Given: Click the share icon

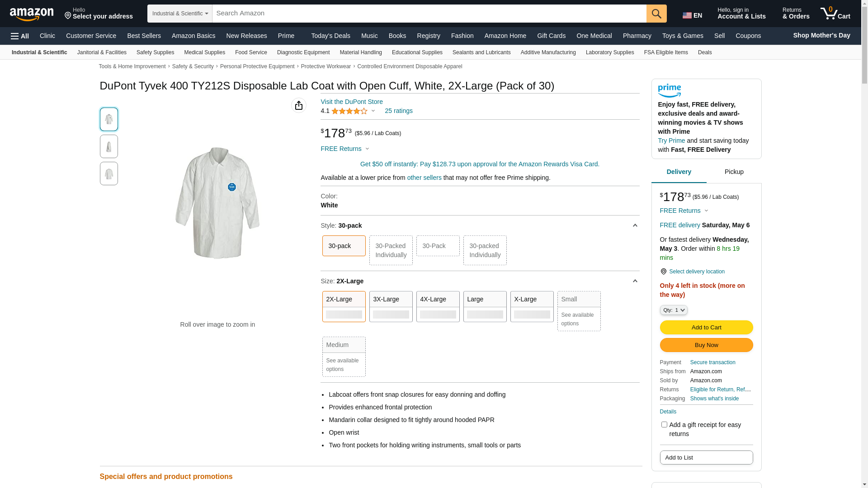Looking at the screenshot, I should coord(298,105).
